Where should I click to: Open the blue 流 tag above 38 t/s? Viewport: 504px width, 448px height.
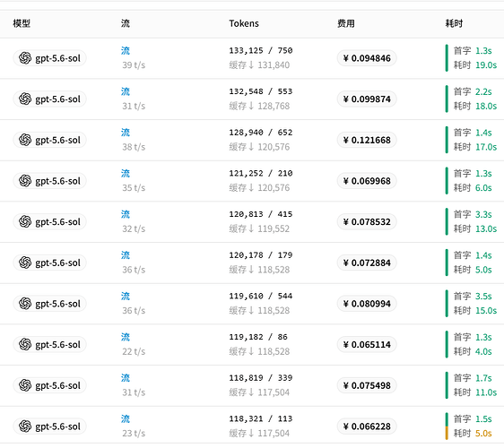(x=126, y=133)
